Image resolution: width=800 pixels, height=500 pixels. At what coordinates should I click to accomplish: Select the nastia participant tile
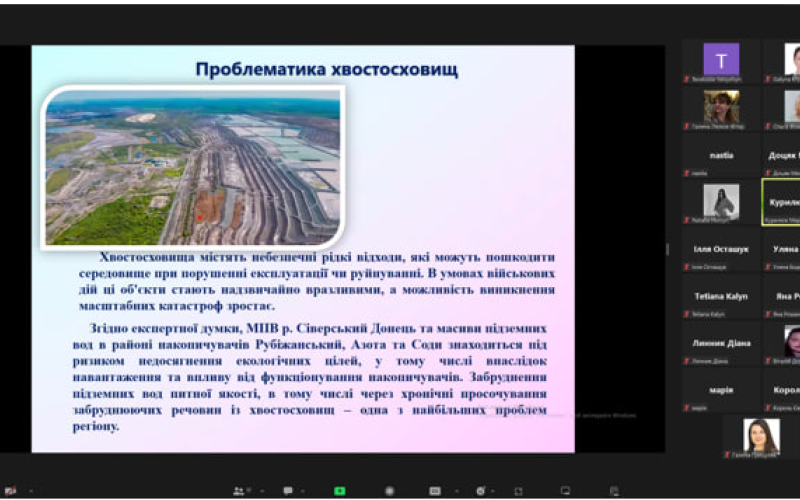(721, 156)
